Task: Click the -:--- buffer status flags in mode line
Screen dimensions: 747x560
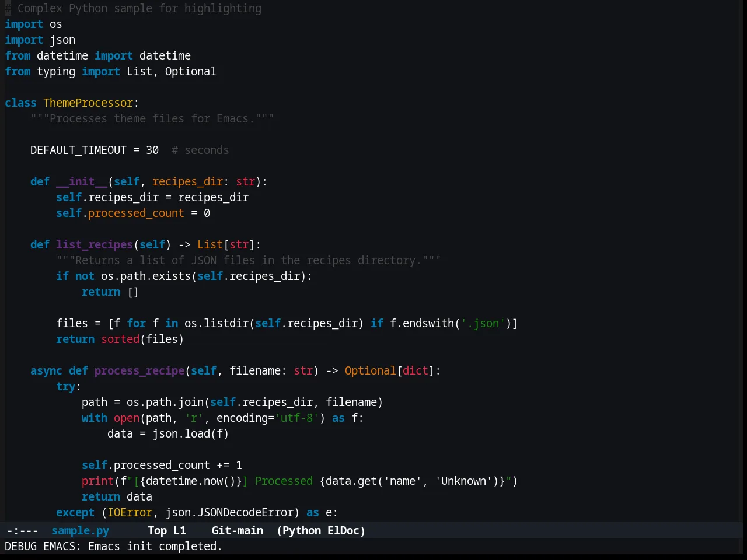Action: click(x=22, y=530)
